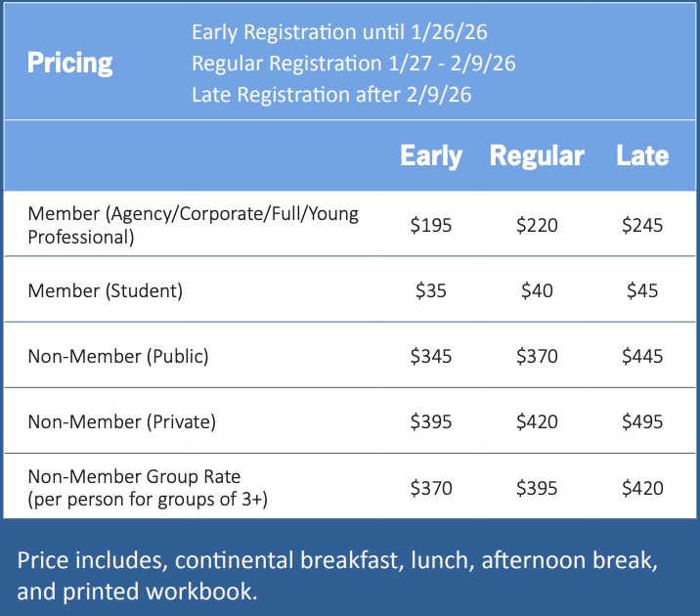Image resolution: width=700 pixels, height=616 pixels.
Task: Select the Late column header
Action: 642,155
